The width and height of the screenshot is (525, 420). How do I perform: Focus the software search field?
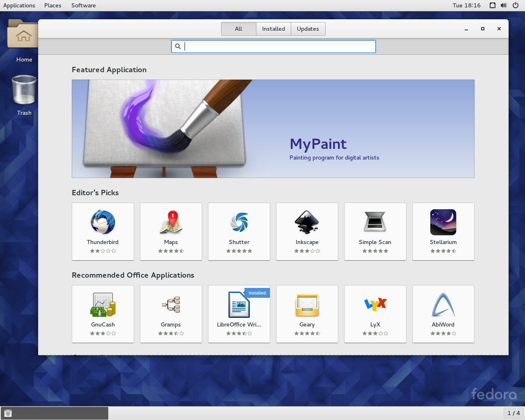[274, 46]
